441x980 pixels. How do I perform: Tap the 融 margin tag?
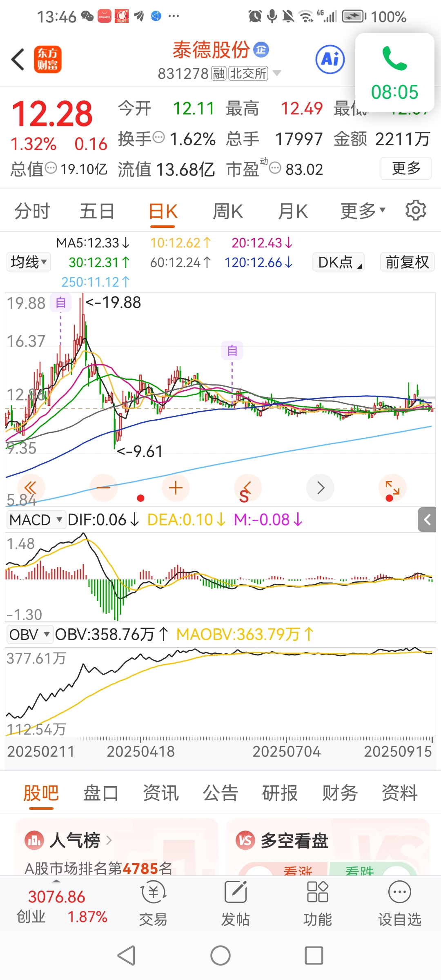(218, 73)
